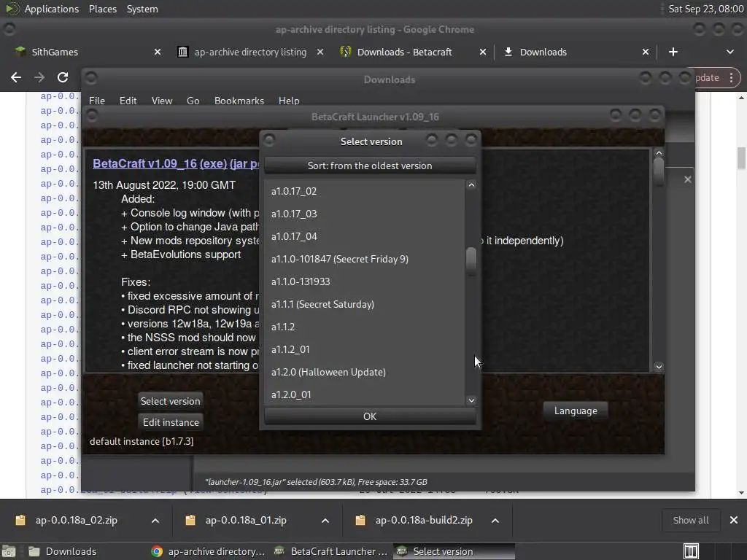Open BetaCraft v1.09_16 changelog link
Screen dimensions: 747x560
(x=144, y=163)
